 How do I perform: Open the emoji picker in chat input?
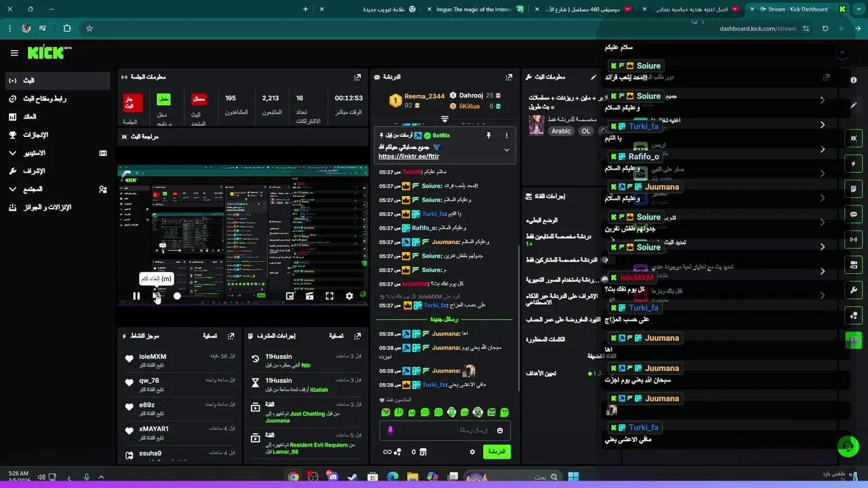pyautogui.click(x=500, y=430)
